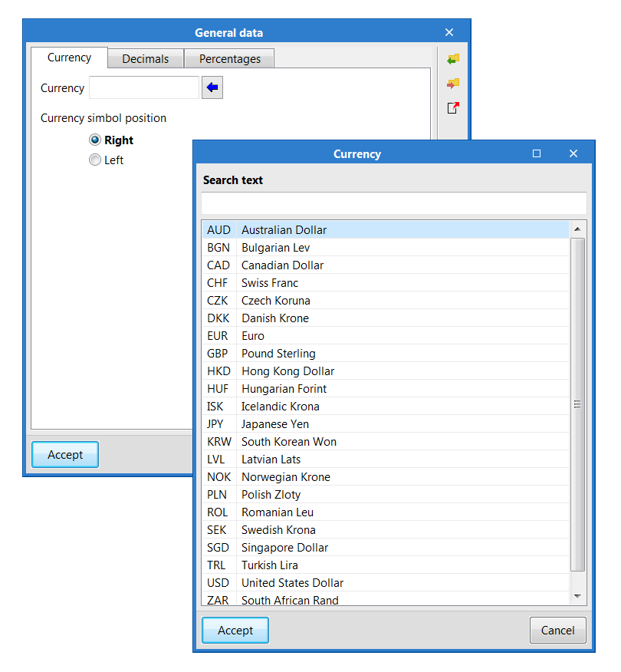This screenshot has height=672, width=621.
Task: Click the open record document icon
Action: 452,107
